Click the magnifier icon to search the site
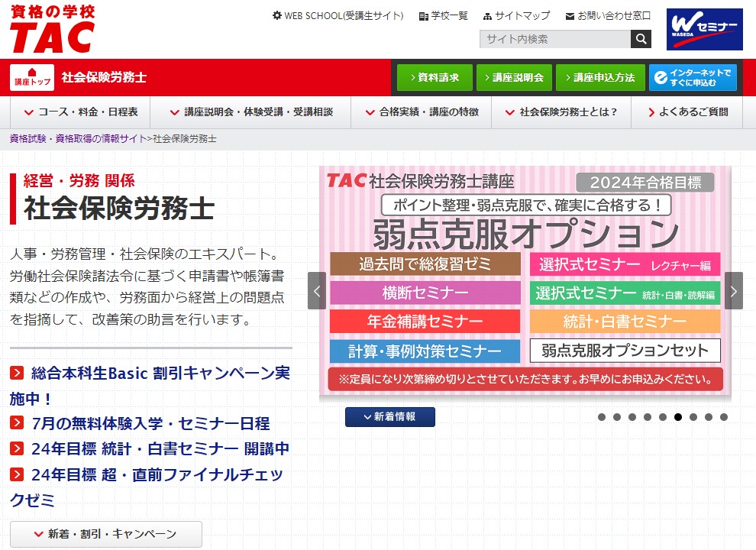This screenshot has height=550, width=756. click(x=641, y=38)
